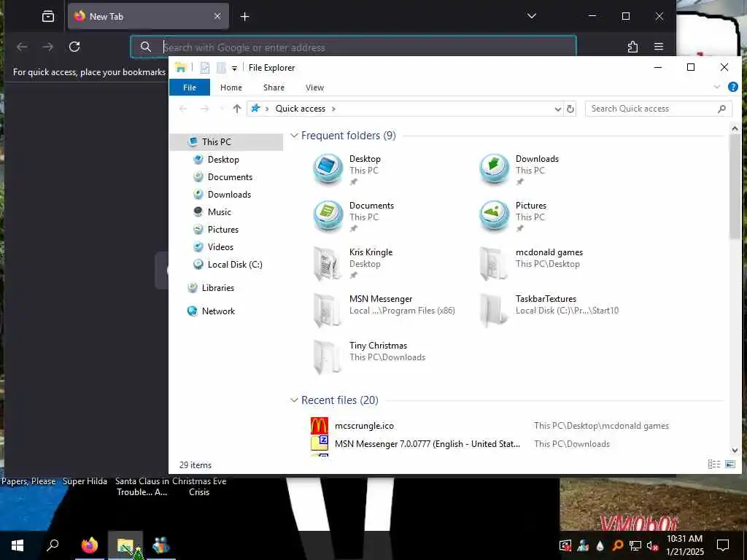Go up one level with up arrow
This screenshot has height=560, width=747.
click(237, 109)
